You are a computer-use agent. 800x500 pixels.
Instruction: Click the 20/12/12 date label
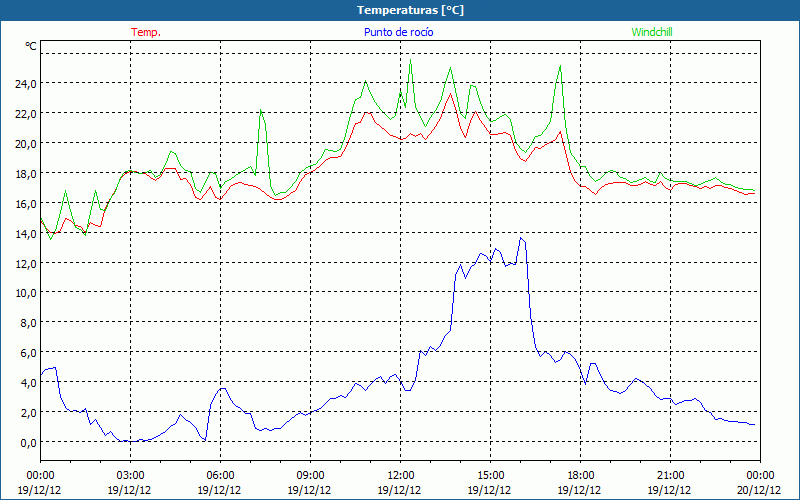click(759, 490)
